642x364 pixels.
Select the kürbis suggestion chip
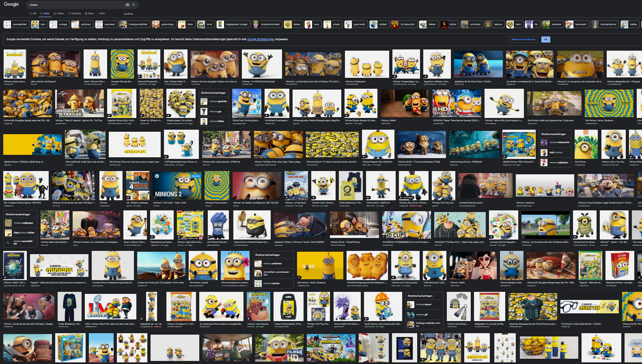coord(450,24)
